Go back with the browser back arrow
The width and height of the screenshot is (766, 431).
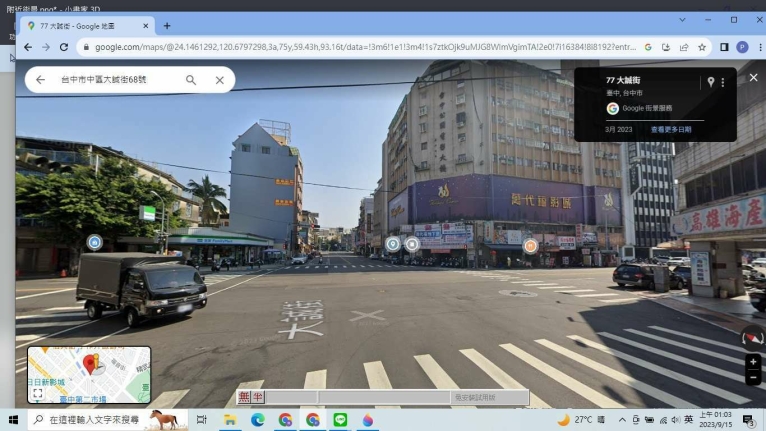[28, 47]
